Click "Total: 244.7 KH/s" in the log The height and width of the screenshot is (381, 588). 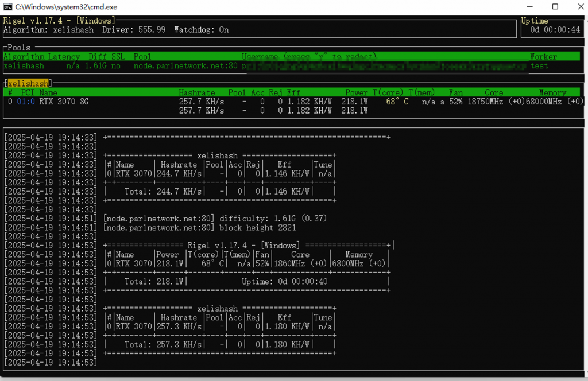pyautogui.click(x=163, y=192)
